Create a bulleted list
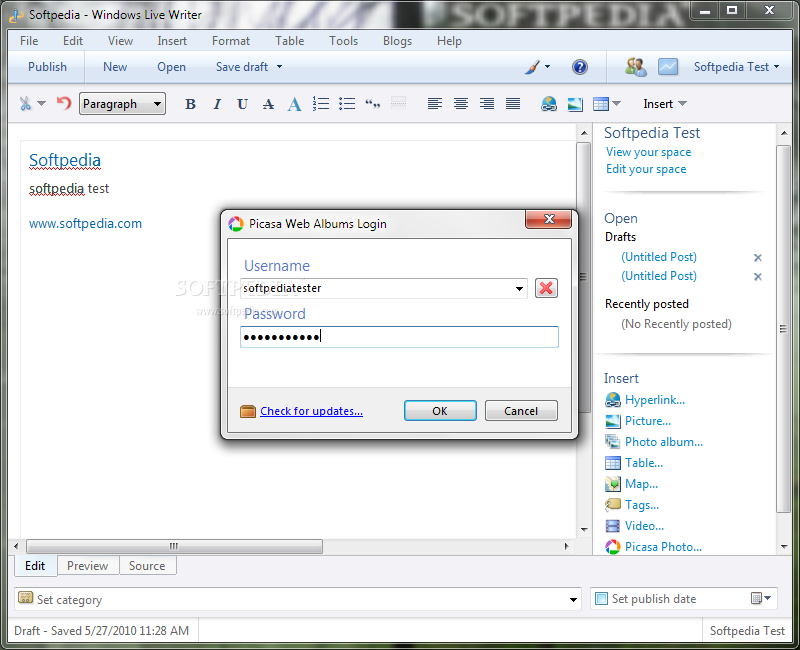800x650 pixels. (347, 104)
